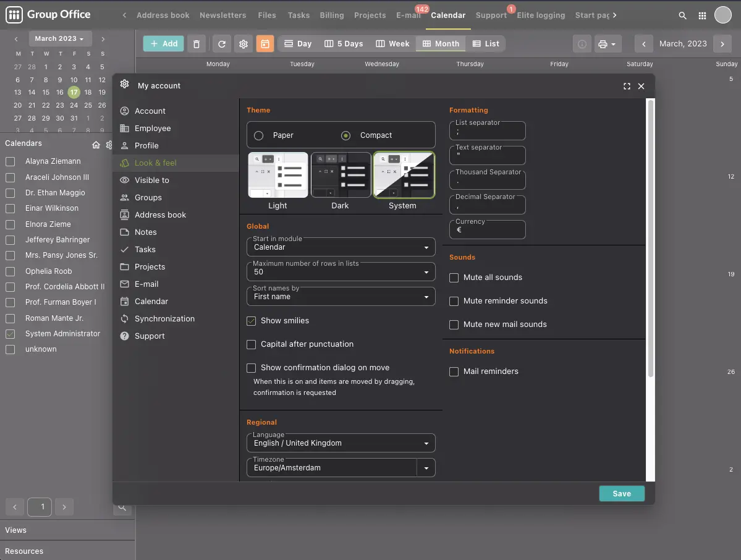This screenshot has width=741, height=560.
Task: Open the Sort names by dropdown
Action: [x=341, y=297]
